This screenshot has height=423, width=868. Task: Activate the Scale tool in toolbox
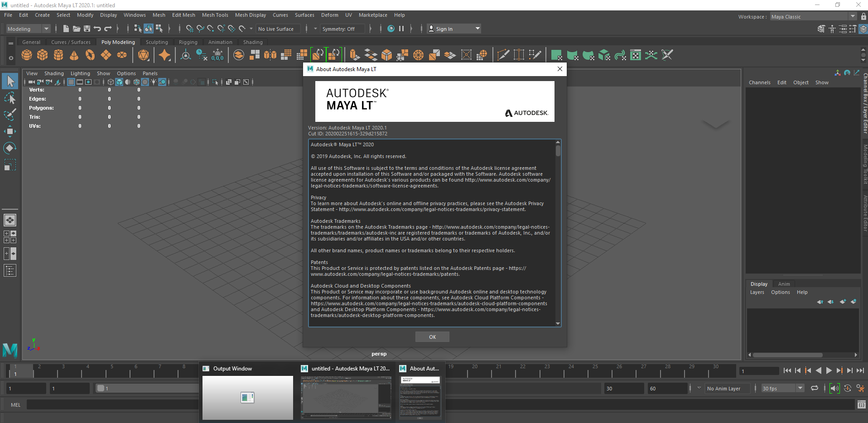click(10, 165)
